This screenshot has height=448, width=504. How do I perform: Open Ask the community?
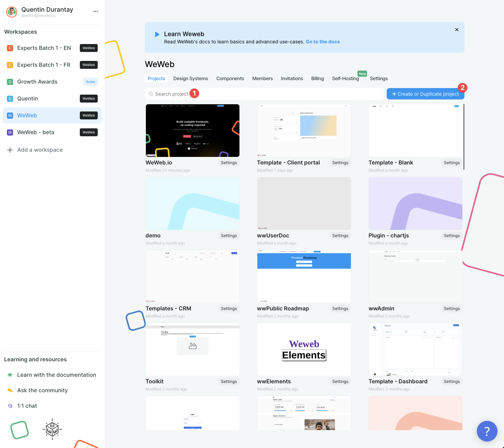coord(42,390)
